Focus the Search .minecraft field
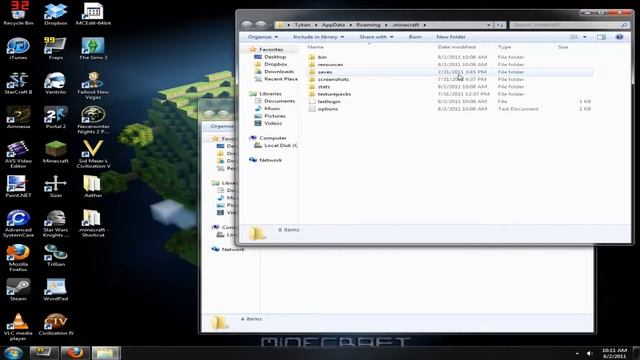Image resolution: width=640 pixels, height=360 pixels. click(569, 25)
